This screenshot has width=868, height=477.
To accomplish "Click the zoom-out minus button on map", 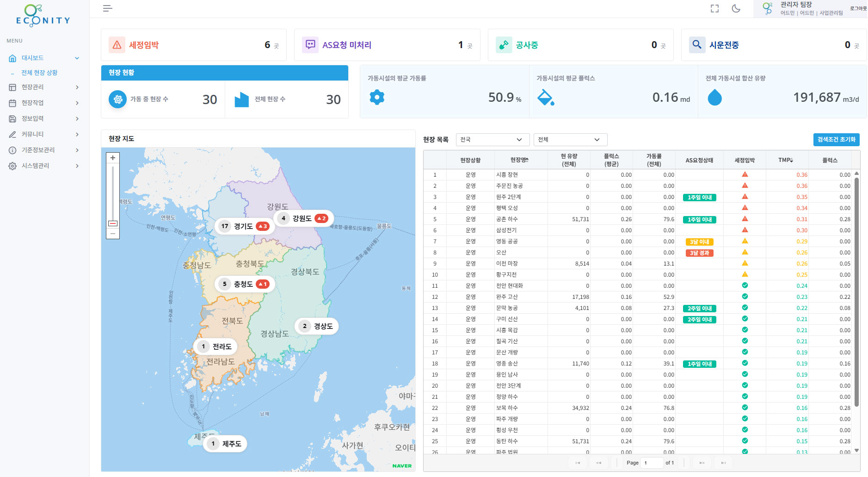I will [x=113, y=234].
